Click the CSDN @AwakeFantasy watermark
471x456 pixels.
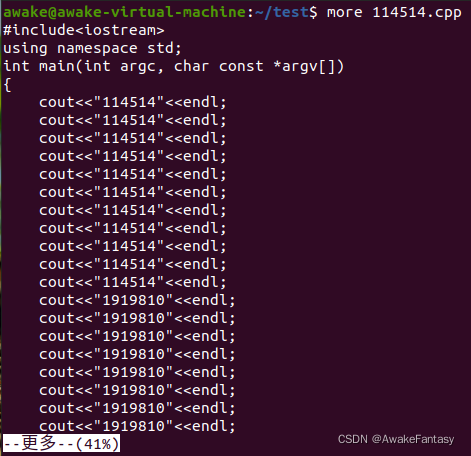pos(396,439)
